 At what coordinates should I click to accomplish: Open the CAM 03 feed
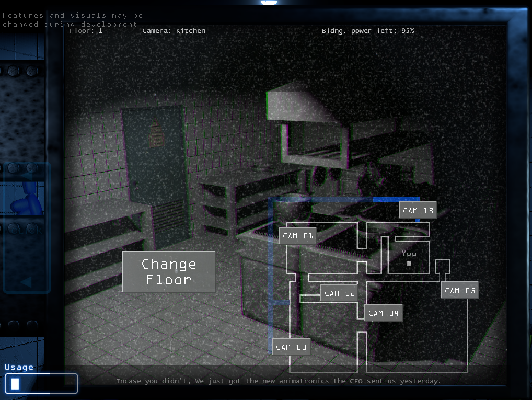[291, 347]
